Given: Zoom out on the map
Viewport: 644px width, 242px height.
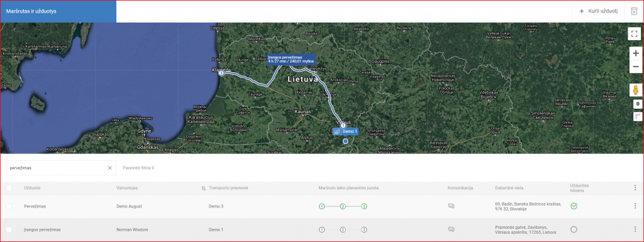Looking at the screenshot, I should pyautogui.click(x=636, y=67).
